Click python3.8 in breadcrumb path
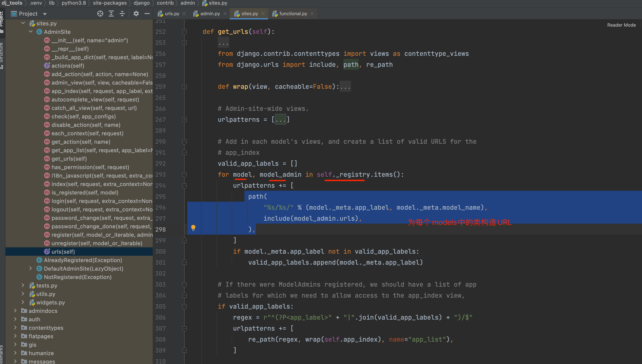 [74, 3]
